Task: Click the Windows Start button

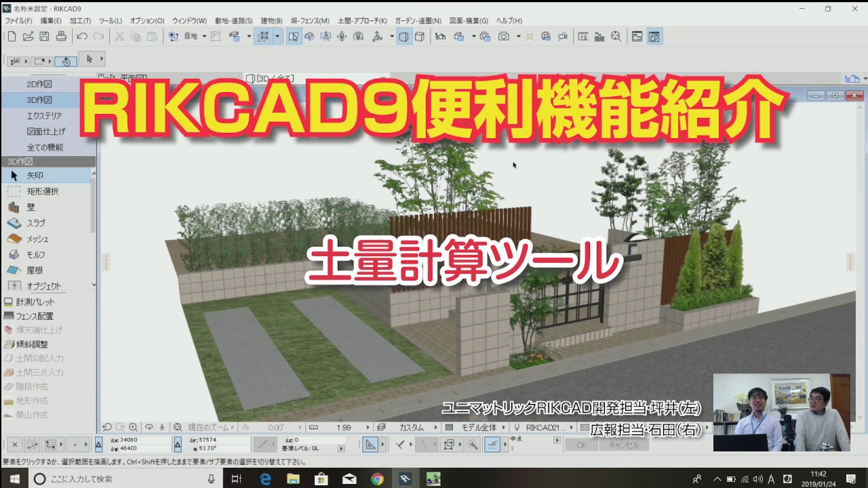Action: [14, 479]
